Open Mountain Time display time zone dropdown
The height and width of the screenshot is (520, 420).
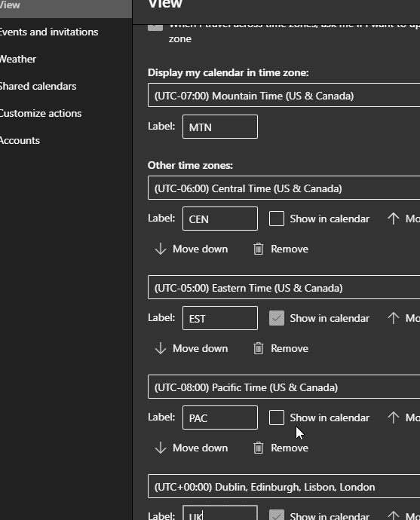(284, 96)
